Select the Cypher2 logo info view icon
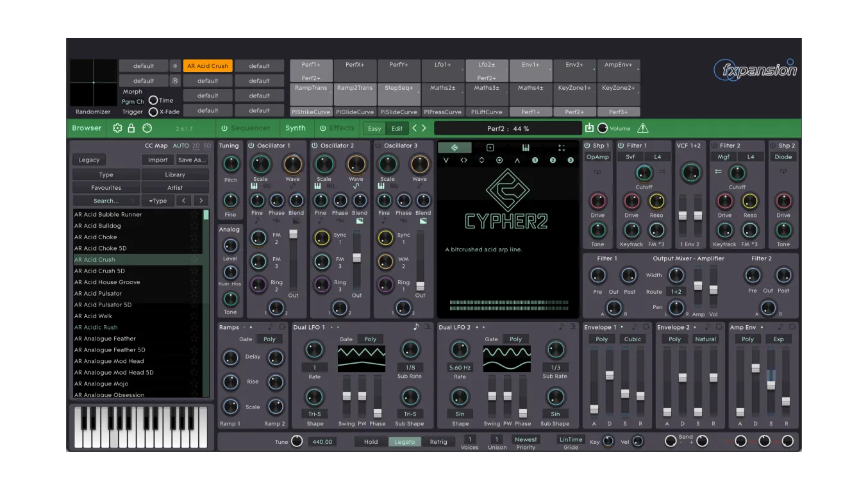The image size is (868, 490). (x=455, y=148)
